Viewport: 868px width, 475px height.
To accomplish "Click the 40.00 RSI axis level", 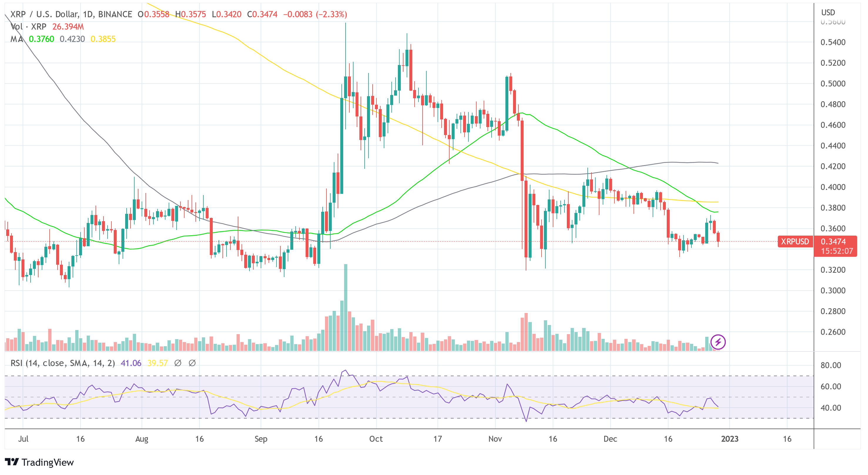I will coord(831,408).
